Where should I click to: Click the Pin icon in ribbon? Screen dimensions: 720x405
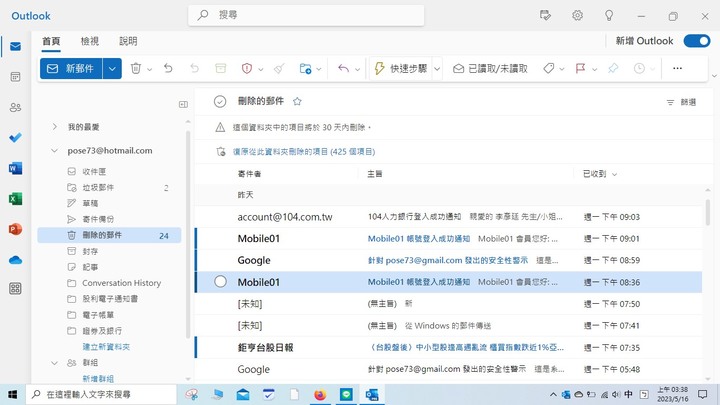[x=613, y=68]
